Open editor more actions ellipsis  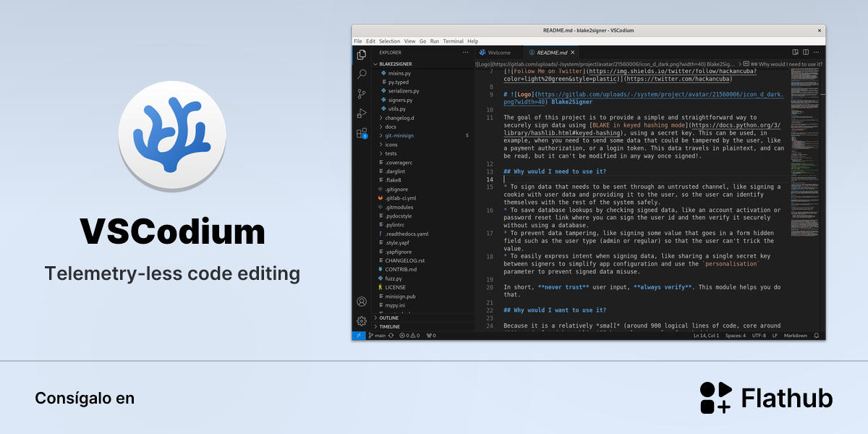(x=816, y=52)
